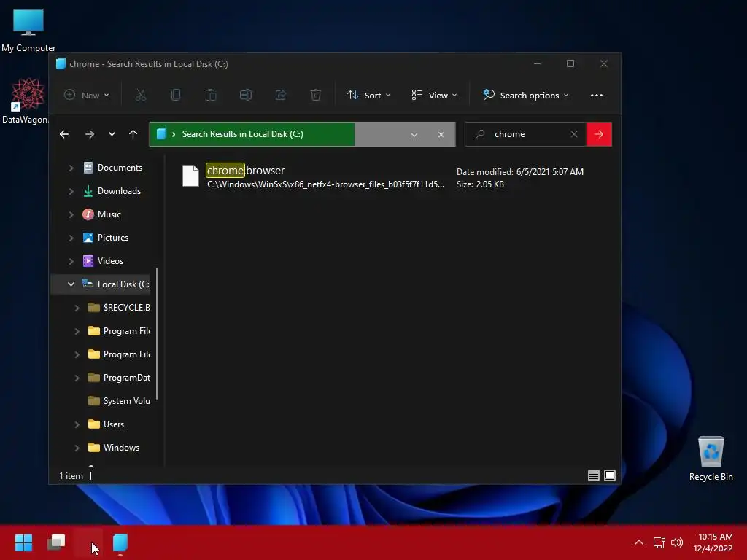Click the Paste clipboard icon

click(211, 96)
